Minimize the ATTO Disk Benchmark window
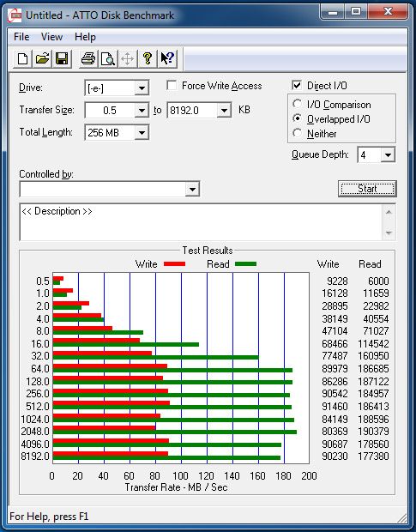Image resolution: width=416 pixels, height=532 pixels. 333,12
